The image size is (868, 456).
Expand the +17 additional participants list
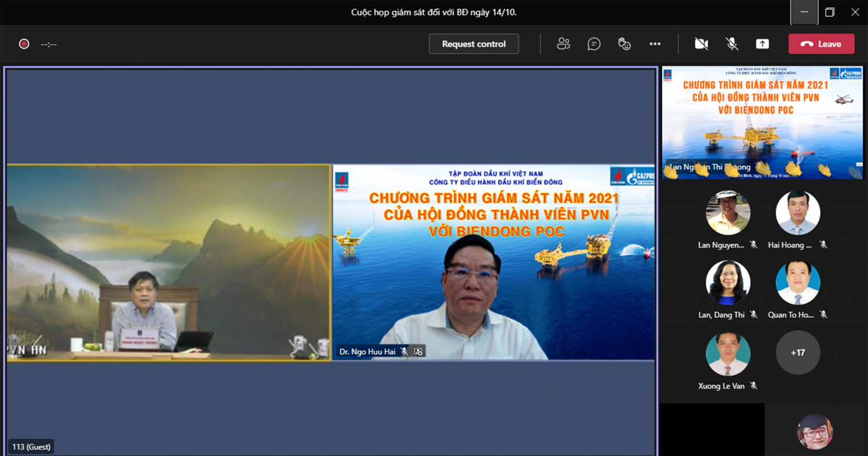pos(797,352)
